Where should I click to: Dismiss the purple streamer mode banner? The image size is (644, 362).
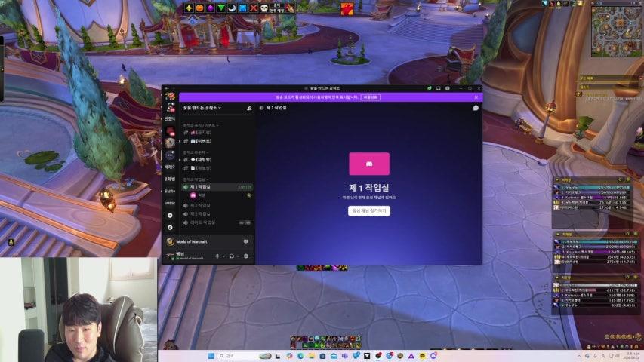pyautogui.click(x=476, y=97)
